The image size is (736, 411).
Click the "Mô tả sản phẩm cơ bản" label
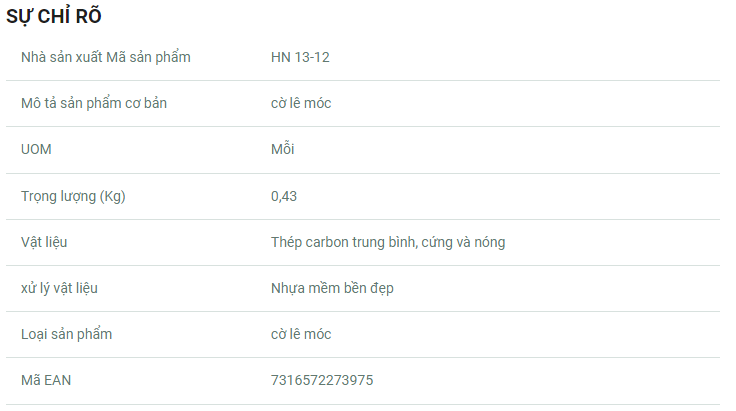click(94, 103)
